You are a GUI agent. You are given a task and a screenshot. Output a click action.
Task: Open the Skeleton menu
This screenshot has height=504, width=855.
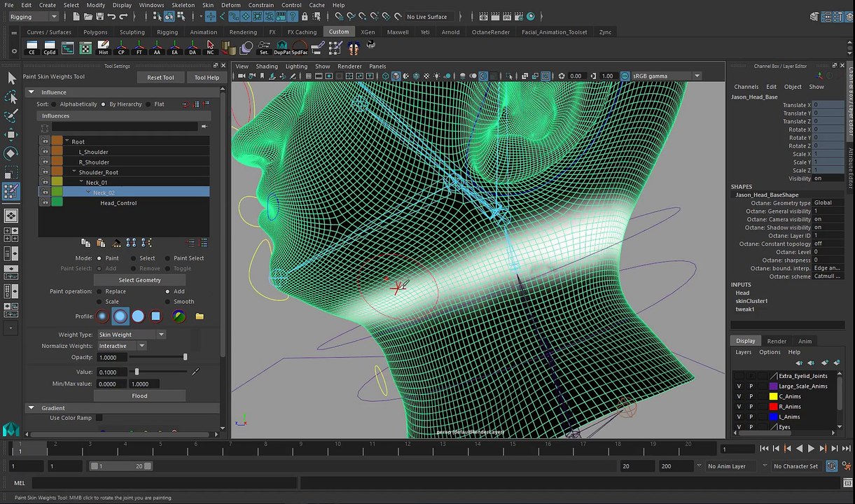coord(183,5)
